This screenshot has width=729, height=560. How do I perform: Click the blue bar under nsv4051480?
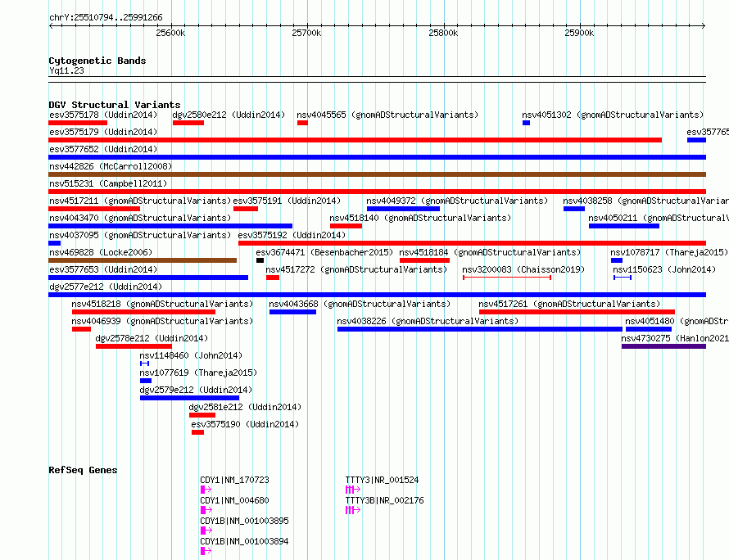point(649,329)
